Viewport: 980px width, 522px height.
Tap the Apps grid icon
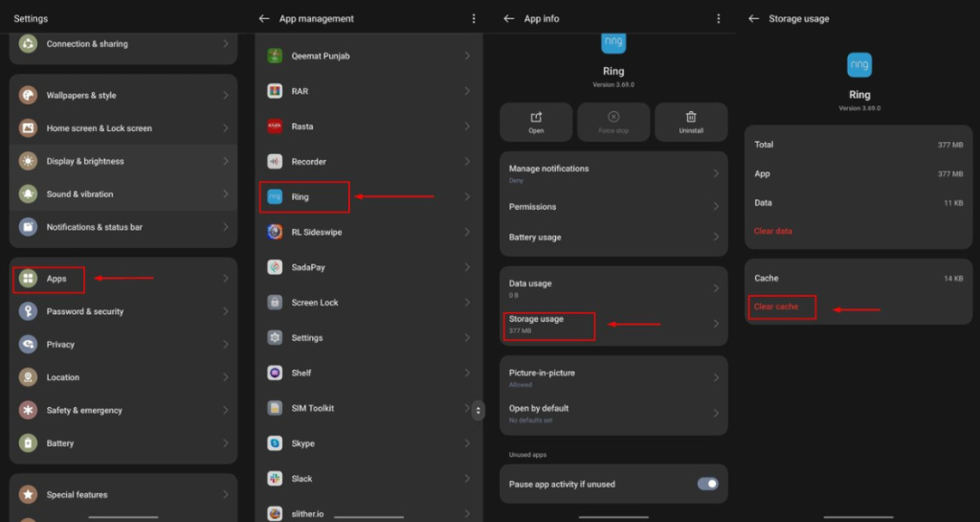click(28, 278)
